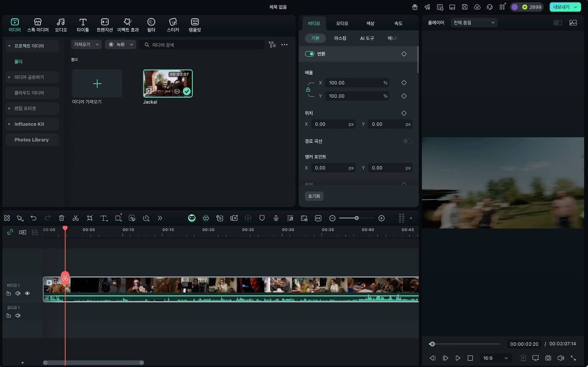Viewport: 588px width, 367px height.
Task: Switch to the 색상 color tab
Action: [x=370, y=23]
